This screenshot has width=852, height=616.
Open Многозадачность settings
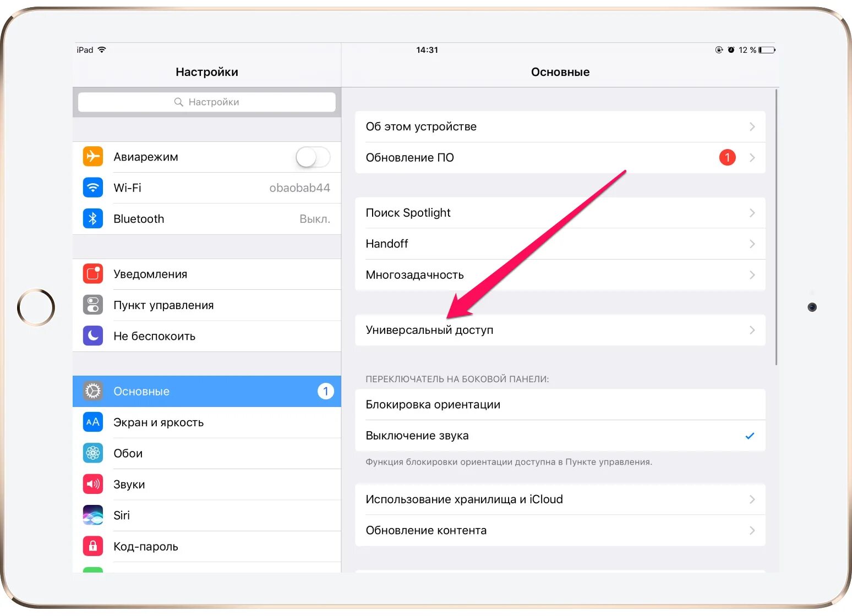(x=560, y=275)
